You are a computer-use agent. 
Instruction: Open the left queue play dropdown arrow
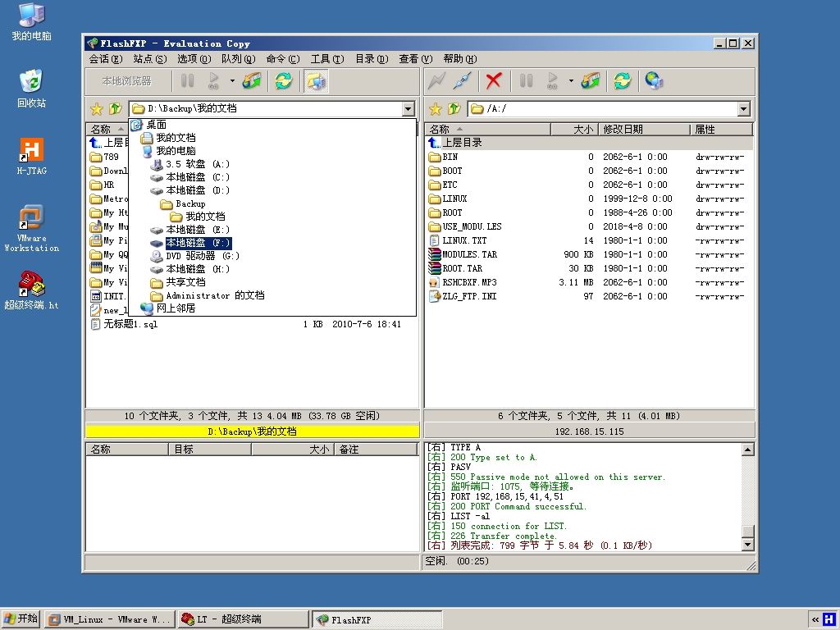[232, 81]
